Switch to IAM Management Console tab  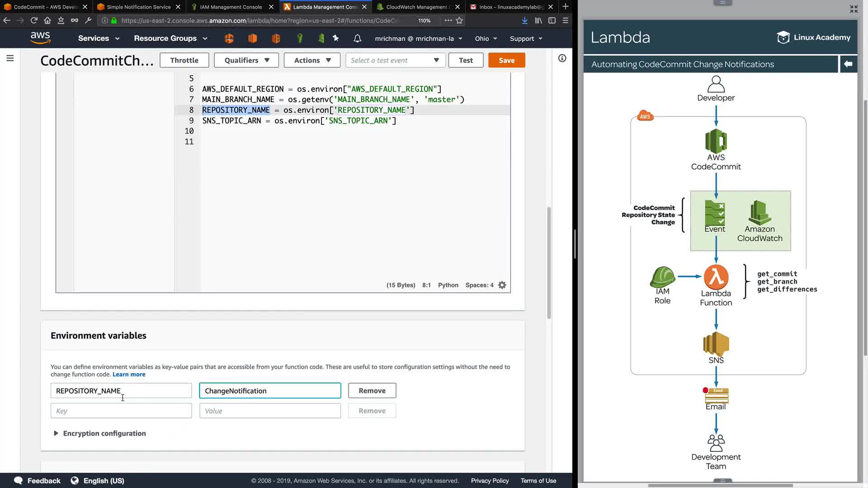pos(231,7)
